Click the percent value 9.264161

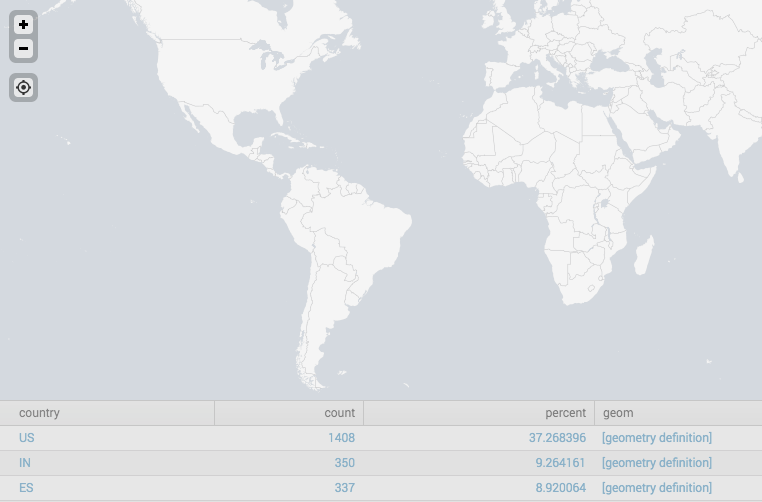click(x=560, y=463)
